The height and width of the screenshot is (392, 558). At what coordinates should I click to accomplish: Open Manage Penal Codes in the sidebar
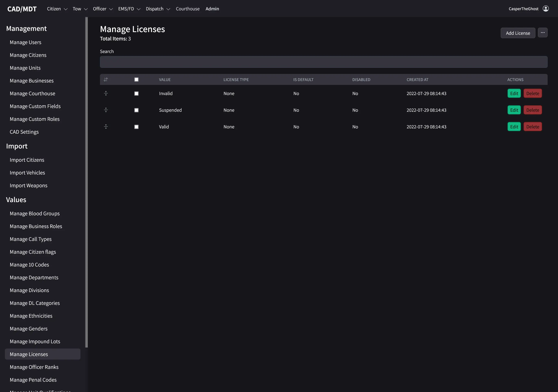[33, 380]
